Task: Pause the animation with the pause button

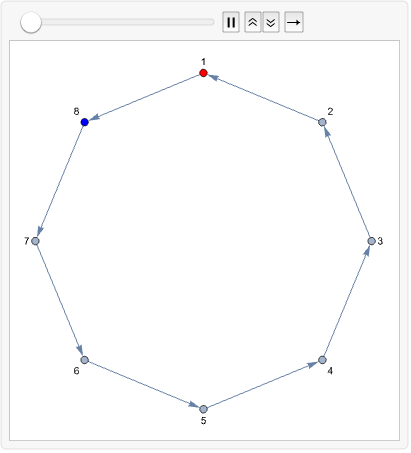Action: point(231,22)
